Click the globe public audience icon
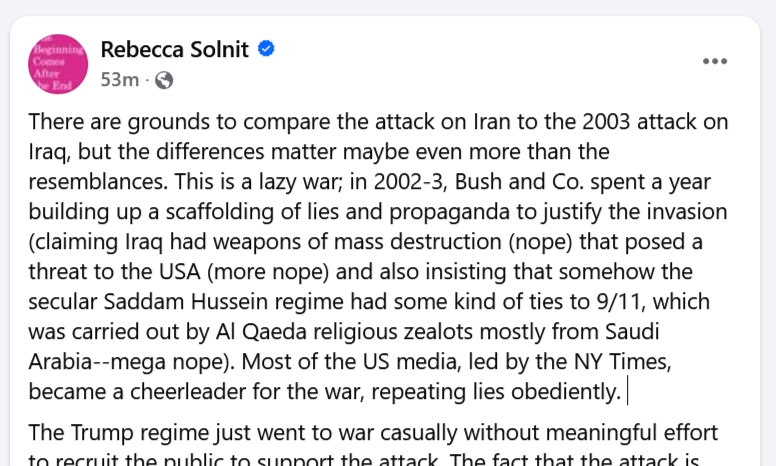The image size is (776, 466). coord(164,80)
